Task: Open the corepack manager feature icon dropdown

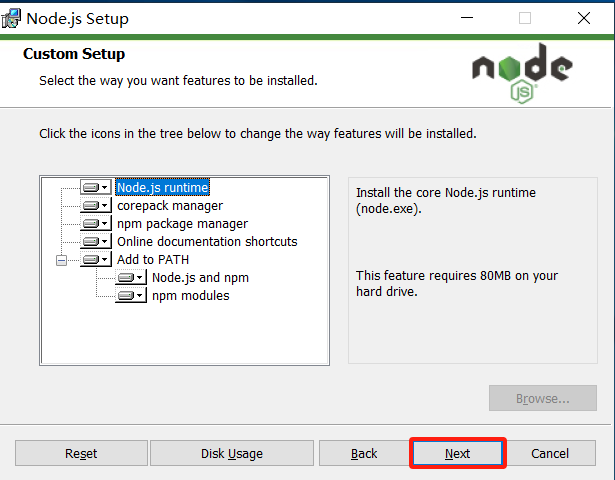Action: click(x=96, y=205)
